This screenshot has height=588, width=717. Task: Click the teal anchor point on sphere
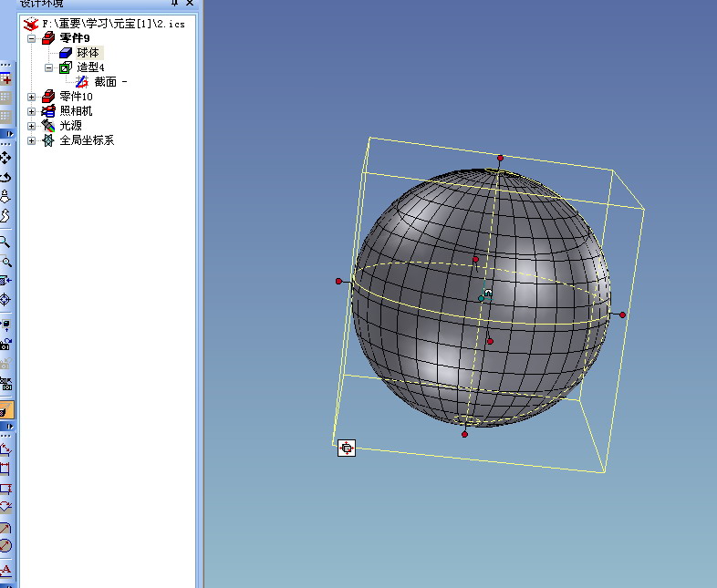point(481,298)
